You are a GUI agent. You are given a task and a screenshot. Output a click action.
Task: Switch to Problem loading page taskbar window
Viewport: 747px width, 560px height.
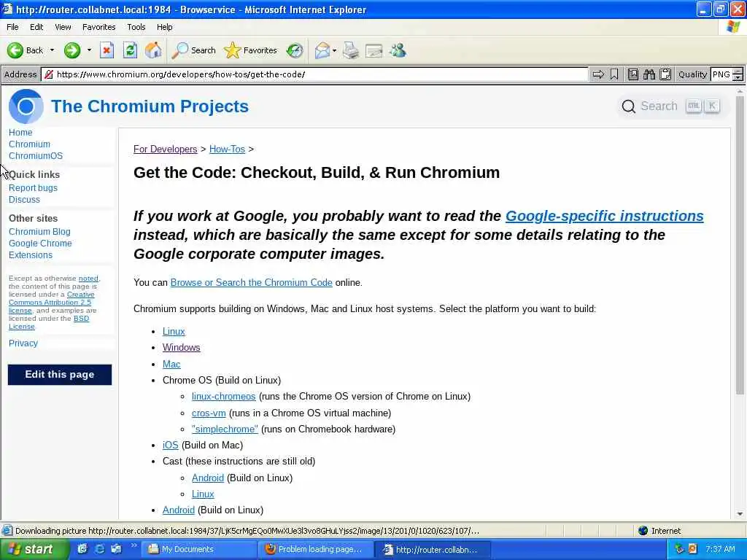pos(315,549)
